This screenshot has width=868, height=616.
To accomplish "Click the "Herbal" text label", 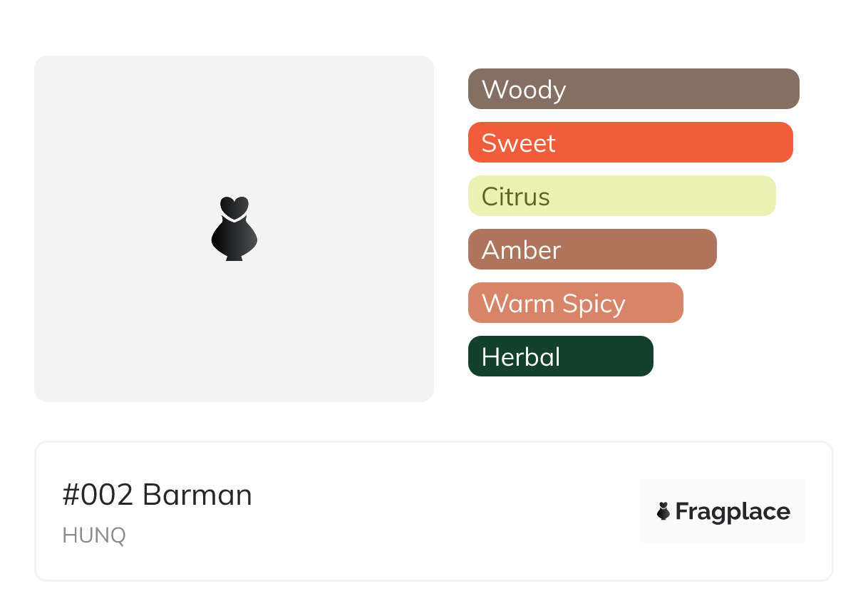I will 521,357.
